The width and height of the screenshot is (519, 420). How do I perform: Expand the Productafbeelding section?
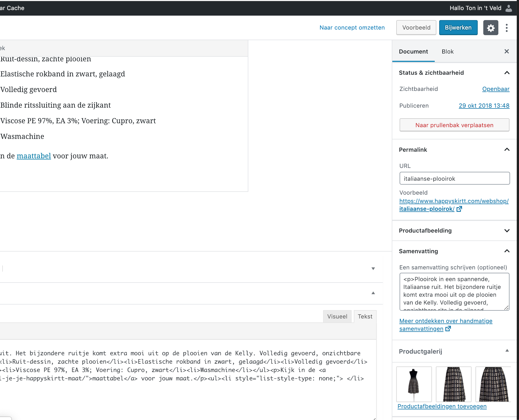(x=507, y=231)
